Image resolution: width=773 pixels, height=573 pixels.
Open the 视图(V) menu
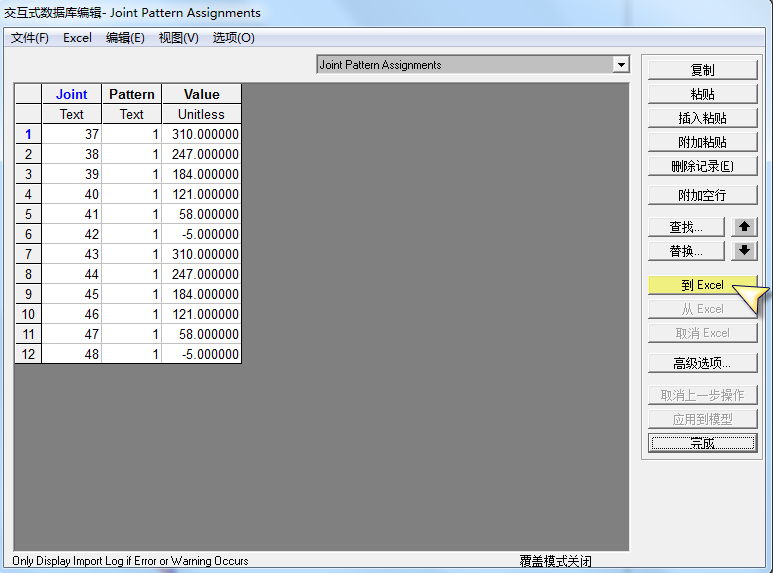pyautogui.click(x=179, y=38)
